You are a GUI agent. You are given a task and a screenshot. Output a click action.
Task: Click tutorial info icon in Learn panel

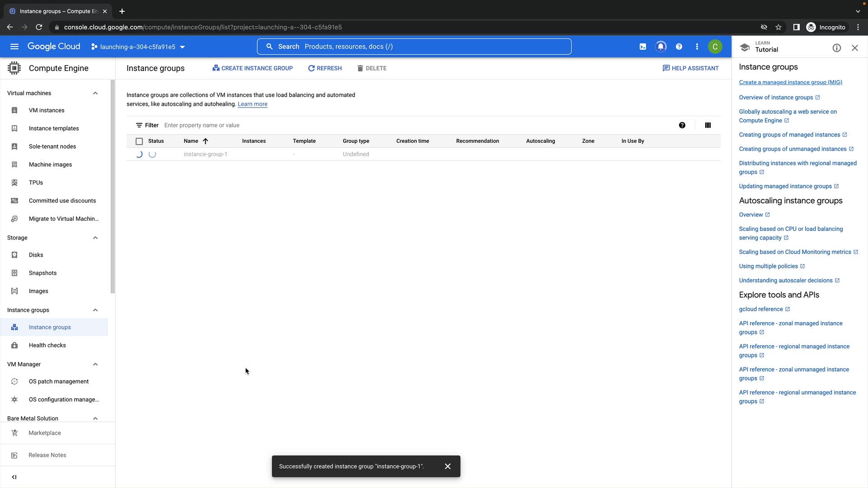[x=836, y=48]
